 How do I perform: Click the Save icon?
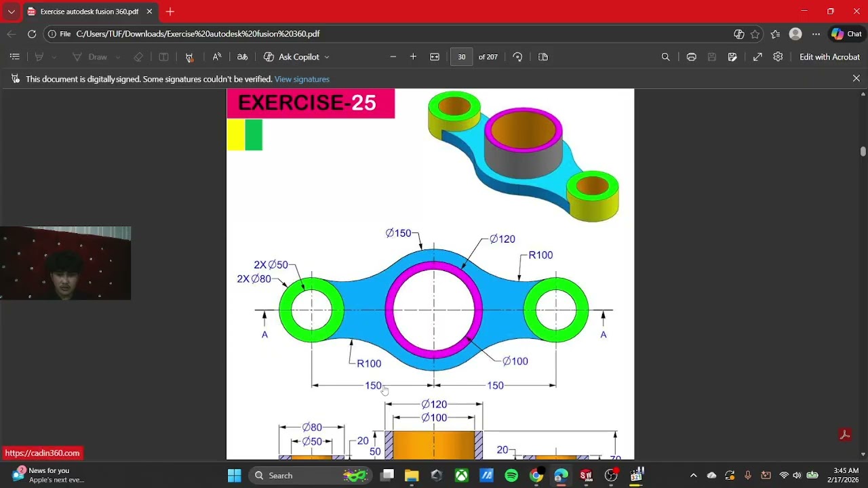[x=711, y=57]
